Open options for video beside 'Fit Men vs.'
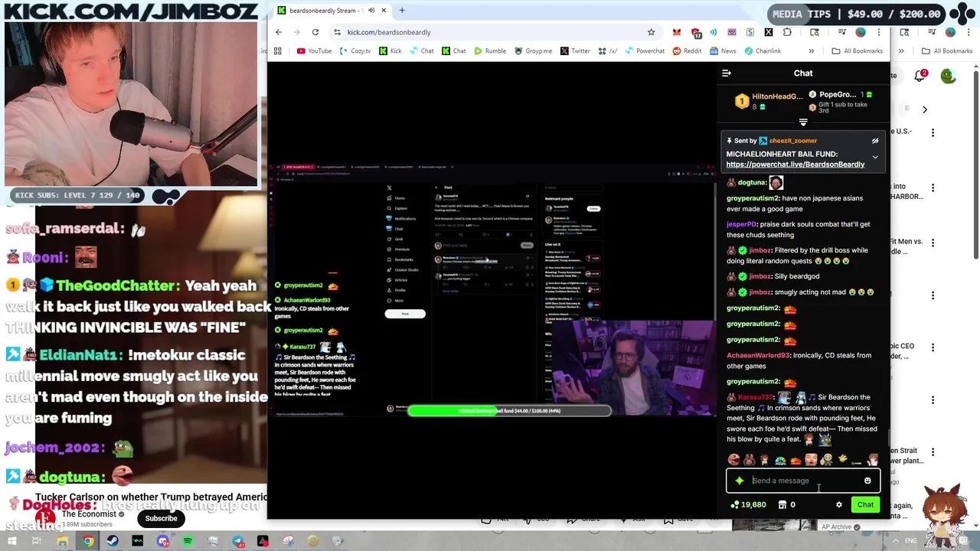Viewport: 980px width, 551px height. [933, 242]
